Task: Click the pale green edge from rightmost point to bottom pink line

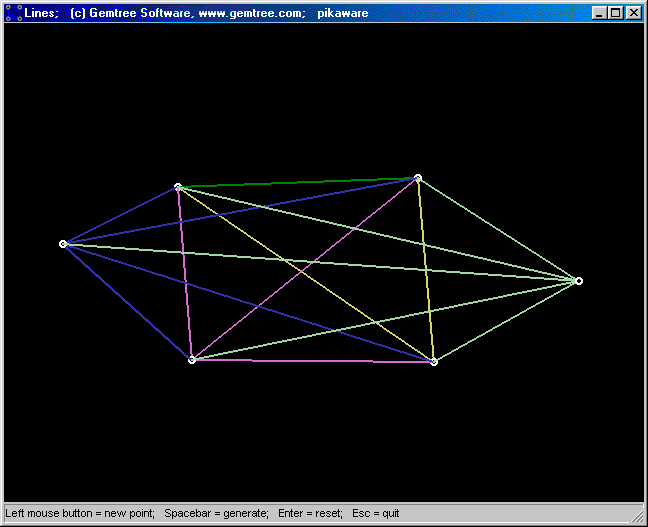Action: [x=505, y=322]
